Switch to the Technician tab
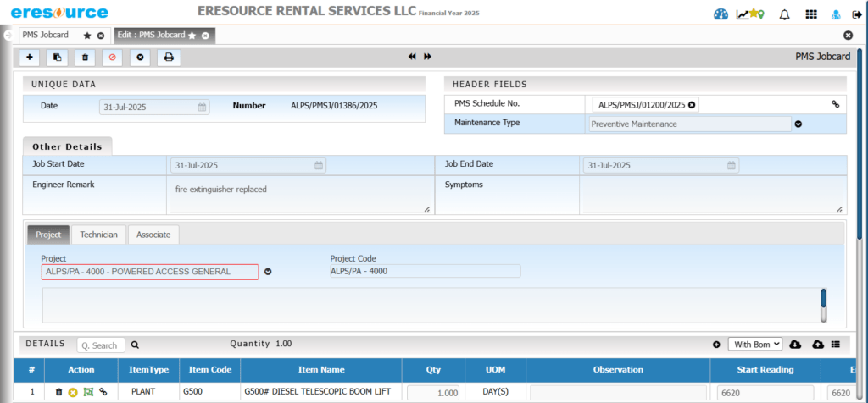This screenshot has height=403, width=868. coord(98,235)
